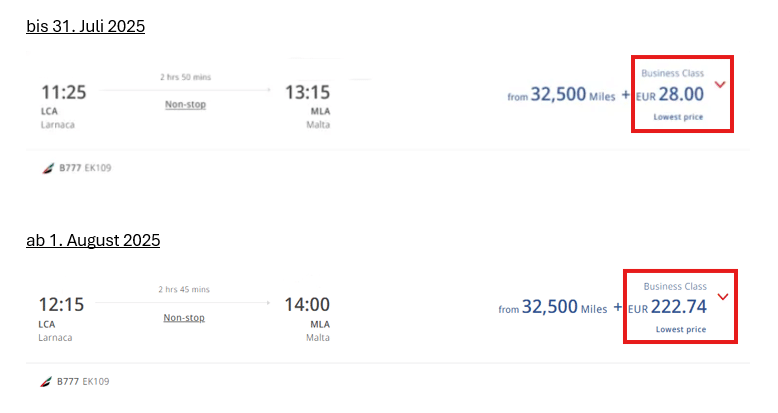778x413 pixels.
Task: Click the '2 hrs 45 mins' flight duration
Action: (184, 290)
